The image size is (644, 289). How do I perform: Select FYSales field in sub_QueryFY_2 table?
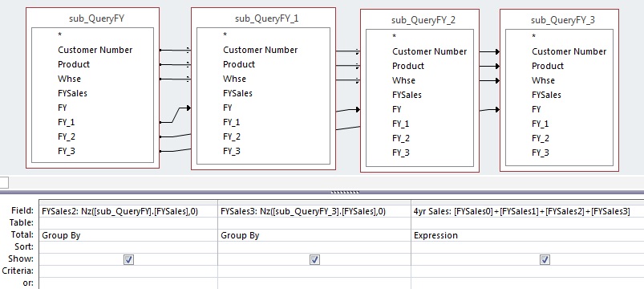pyautogui.click(x=407, y=95)
